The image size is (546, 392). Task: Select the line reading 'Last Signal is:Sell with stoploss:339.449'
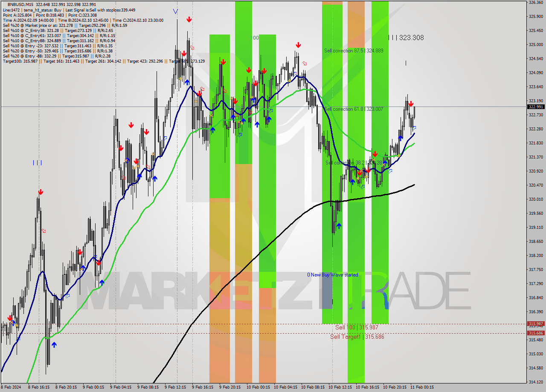(100, 10)
